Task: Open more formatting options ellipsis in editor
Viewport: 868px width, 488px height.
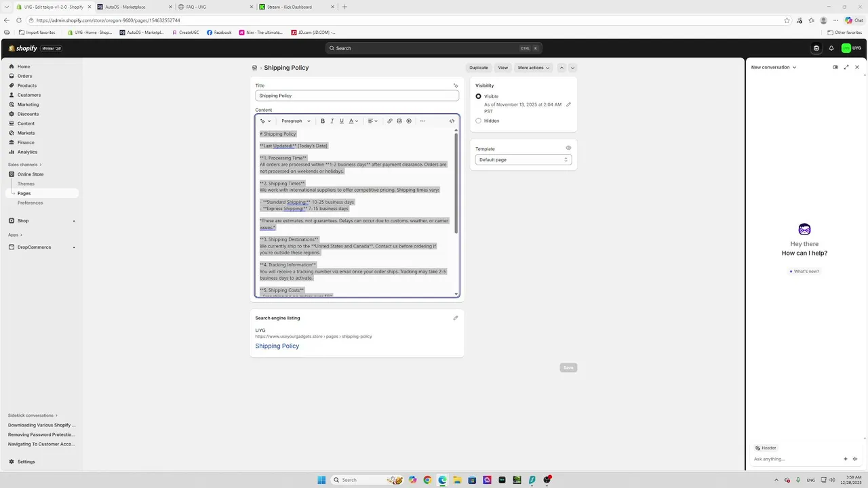Action: tap(422, 121)
